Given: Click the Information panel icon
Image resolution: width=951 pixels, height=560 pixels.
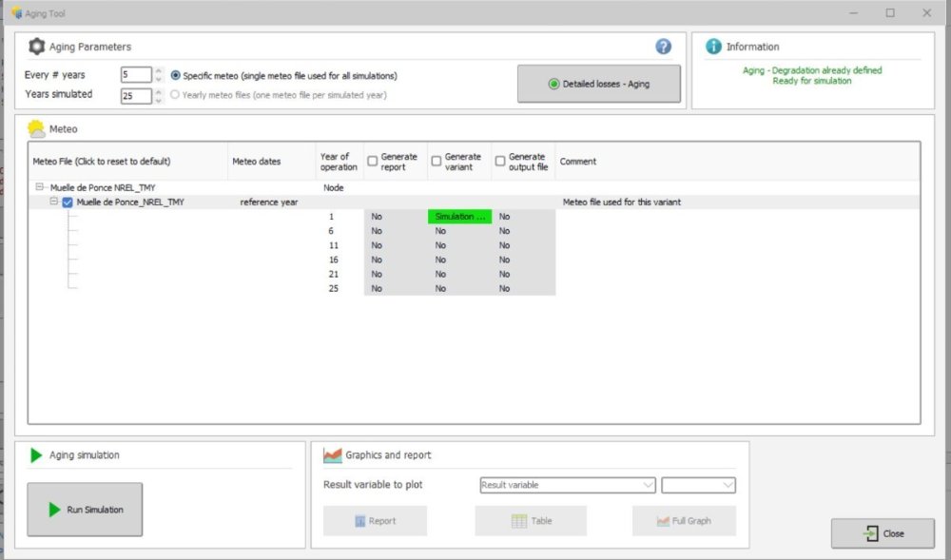Looking at the screenshot, I should (x=713, y=47).
